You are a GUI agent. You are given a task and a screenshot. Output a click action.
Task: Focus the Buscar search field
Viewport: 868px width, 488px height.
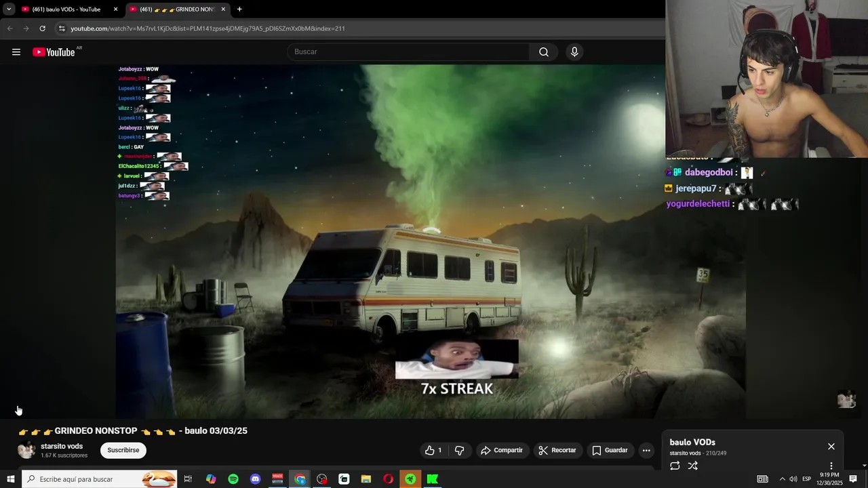[410, 52]
